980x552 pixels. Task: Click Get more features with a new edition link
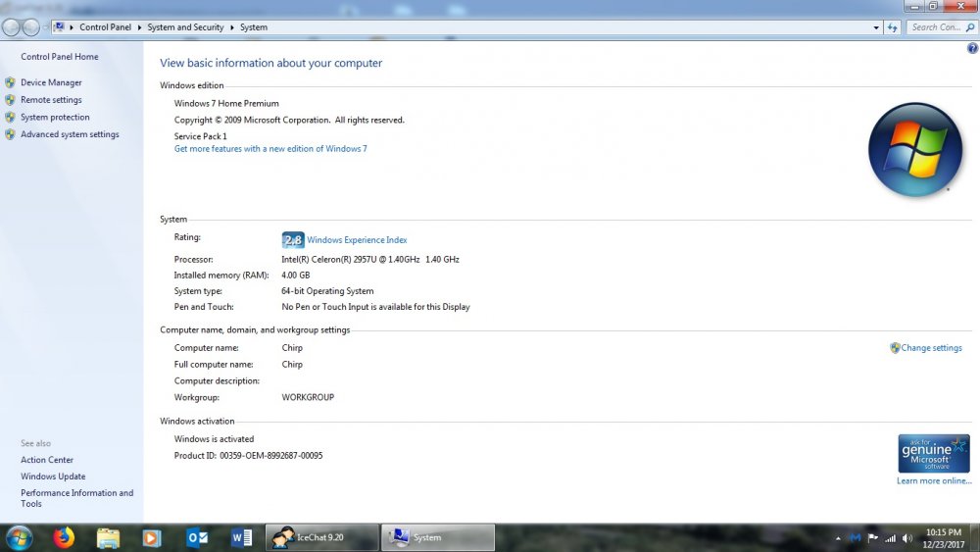(270, 149)
